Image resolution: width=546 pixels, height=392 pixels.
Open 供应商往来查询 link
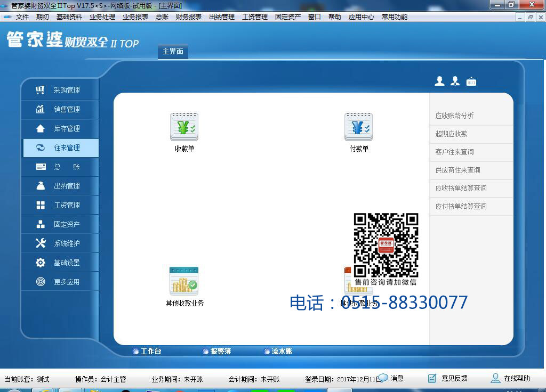point(457,170)
